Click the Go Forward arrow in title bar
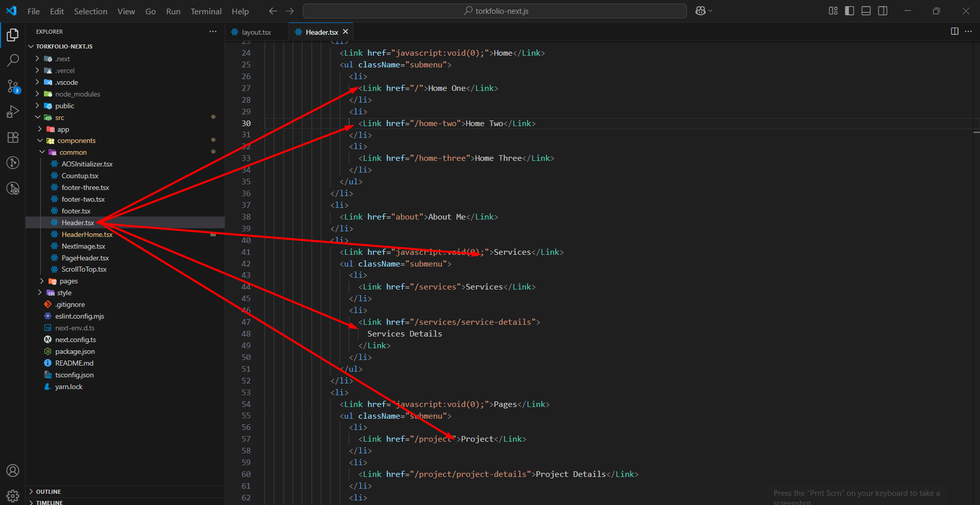Image resolution: width=980 pixels, height=505 pixels. pos(290,11)
